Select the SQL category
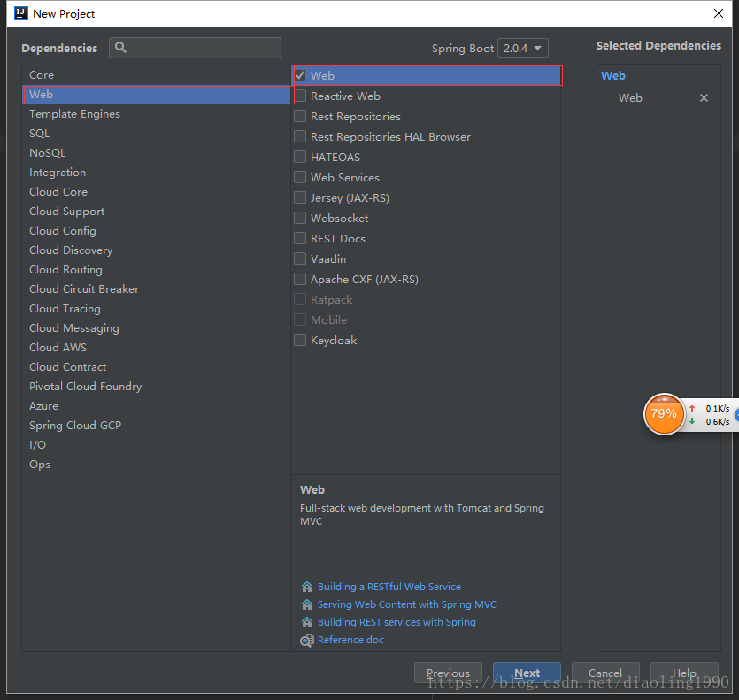This screenshot has width=739, height=700. 156,134
